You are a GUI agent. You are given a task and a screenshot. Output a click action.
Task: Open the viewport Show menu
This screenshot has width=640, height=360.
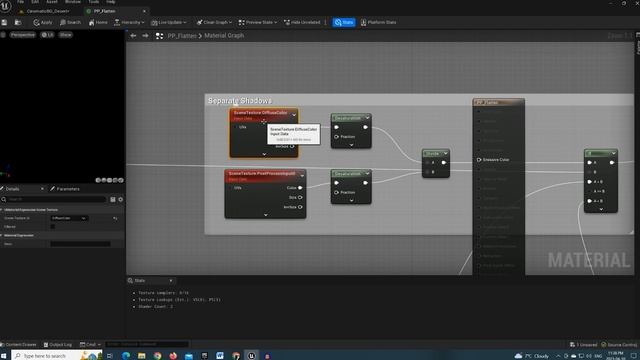[65, 35]
